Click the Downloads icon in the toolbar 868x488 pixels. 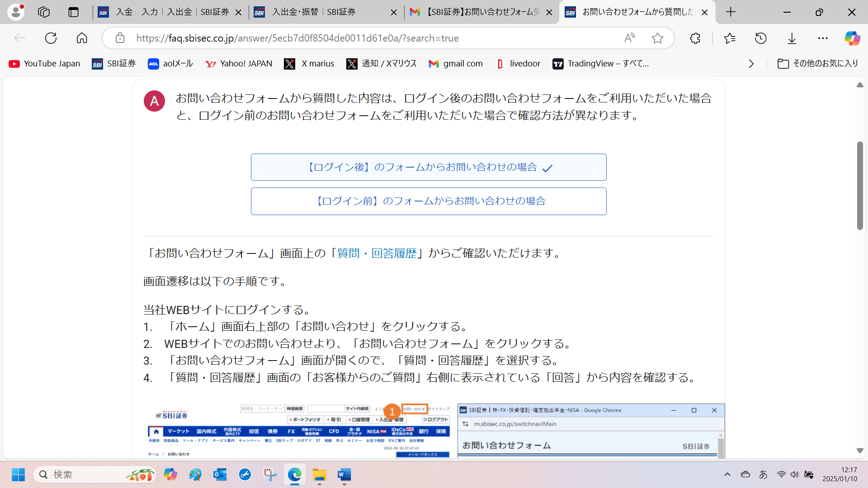(792, 38)
